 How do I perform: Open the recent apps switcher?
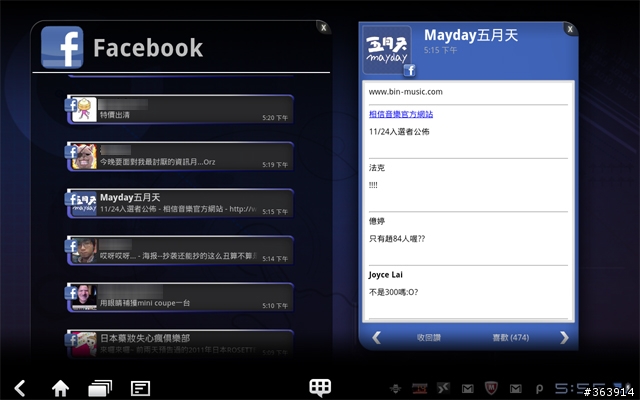click(x=100, y=388)
